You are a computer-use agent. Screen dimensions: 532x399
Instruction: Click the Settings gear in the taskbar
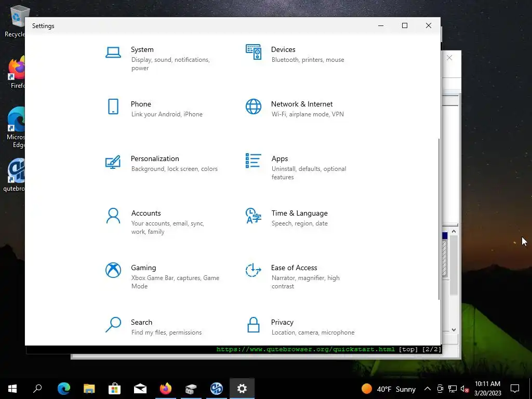pos(242,389)
